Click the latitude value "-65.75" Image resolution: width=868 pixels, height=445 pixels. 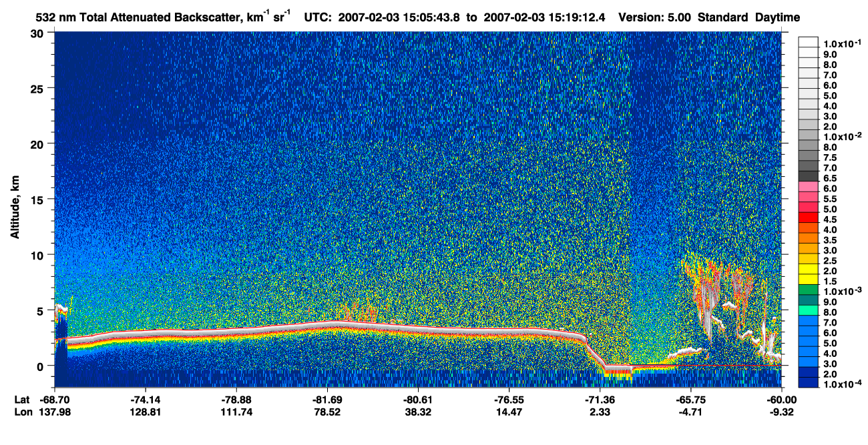[690, 400]
